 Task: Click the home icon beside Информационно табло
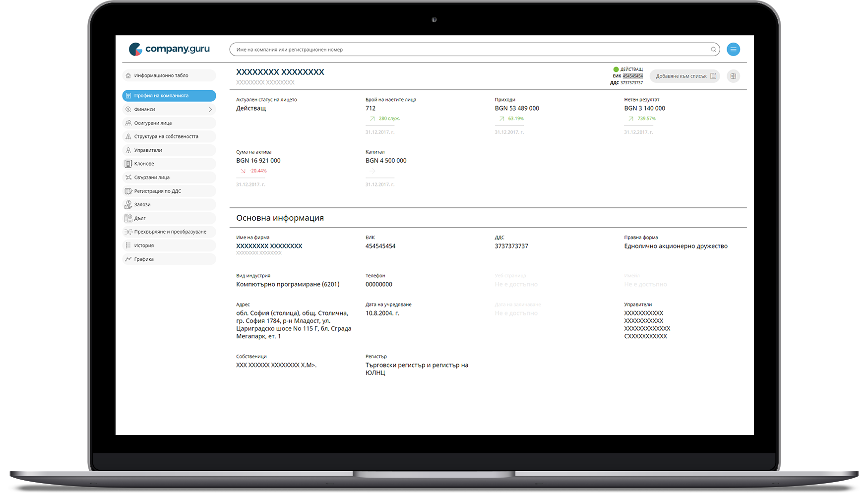click(128, 75)
